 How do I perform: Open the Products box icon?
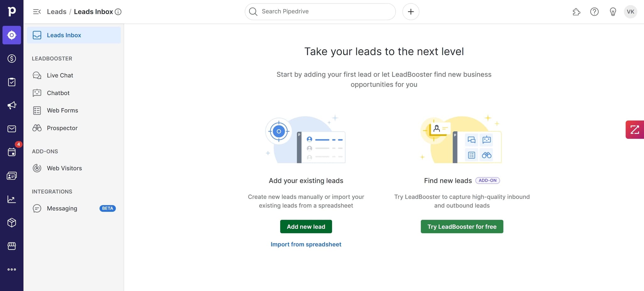12,222
